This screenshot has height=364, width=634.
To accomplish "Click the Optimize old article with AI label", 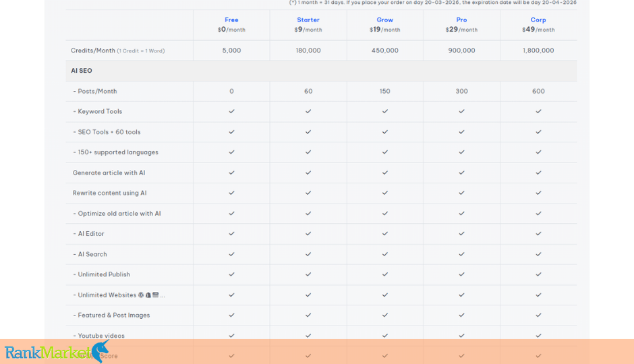I will pyautogui.click(x=117, y=213).
